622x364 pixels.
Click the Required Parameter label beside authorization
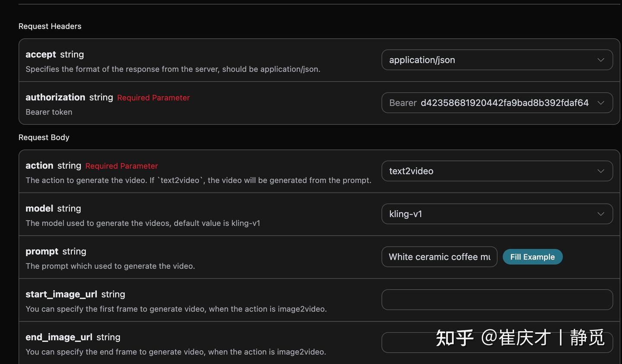tap(153, 98)
